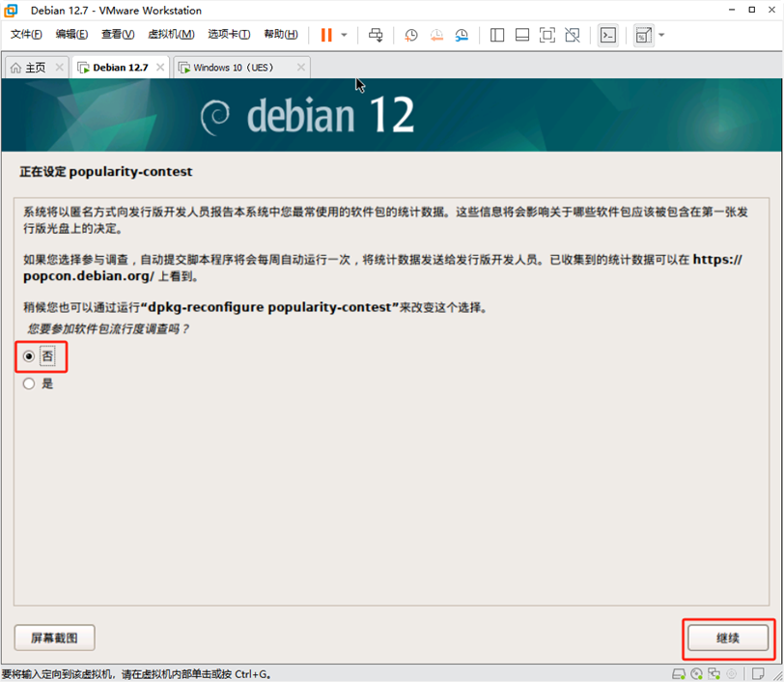Toggle the library sidebar panel view
The width and height of the screenshot is (784, 682).
point(497,35)
